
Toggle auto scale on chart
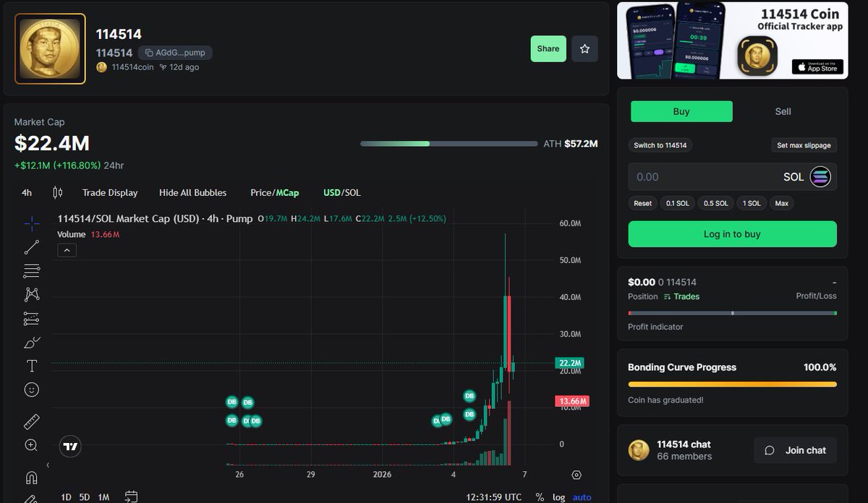coord(582,497)
